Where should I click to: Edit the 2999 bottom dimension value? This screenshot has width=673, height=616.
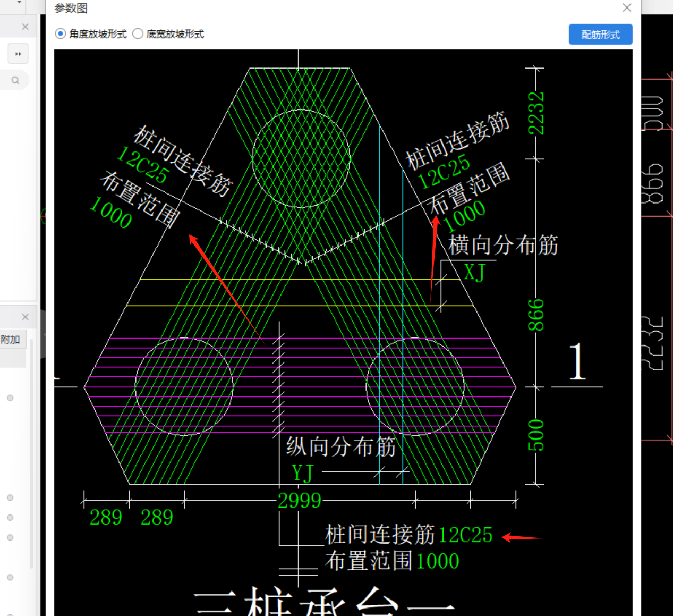pyautogui.click(x=300, y=501)
